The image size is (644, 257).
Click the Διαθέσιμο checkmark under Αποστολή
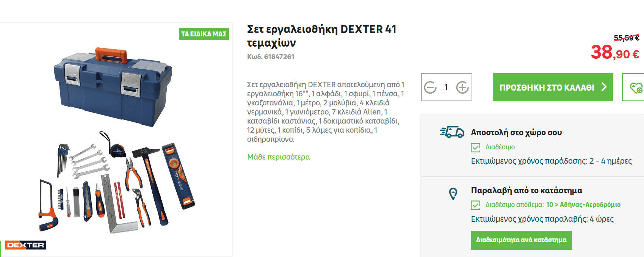pyautogui.click(x=475, y=147)
